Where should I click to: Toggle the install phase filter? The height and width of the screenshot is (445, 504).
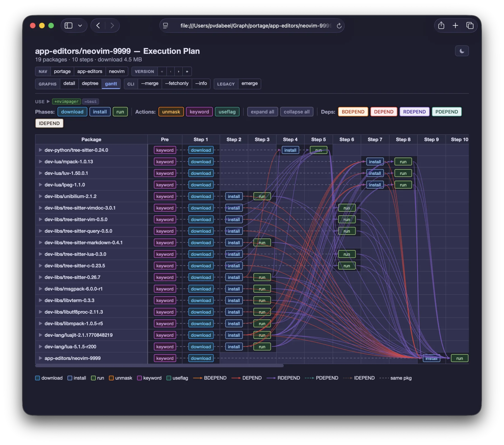point(100,112)
